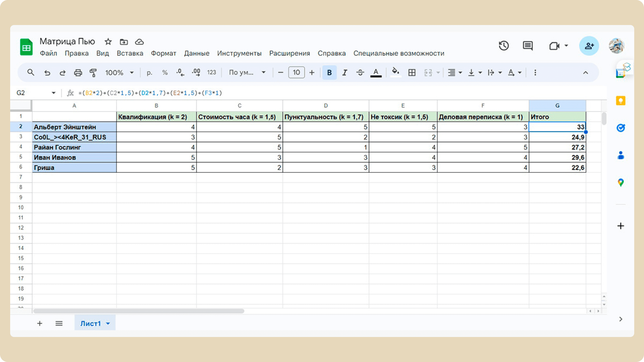This screenshot has width=644, height=362.
Task: Open the Google Calendar side panel icon
Action: [x=620, y=74]
